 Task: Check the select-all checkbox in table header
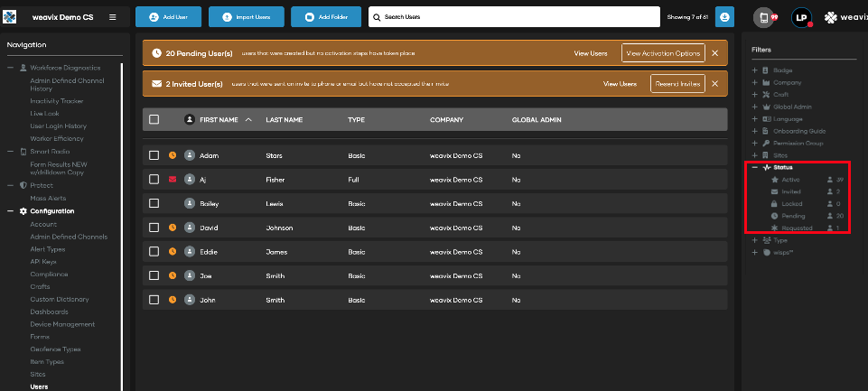pos(154,119)
